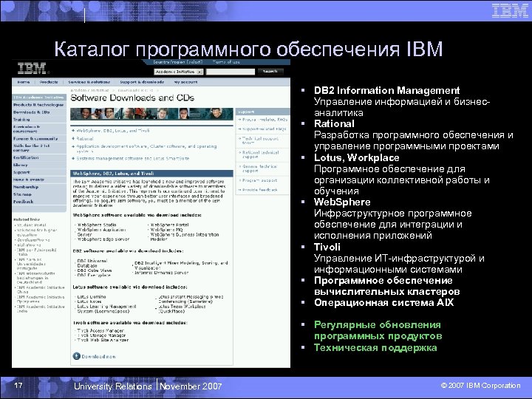Go to the Home tab
This screenshot has width=532, height=399.
click(24, 82)
